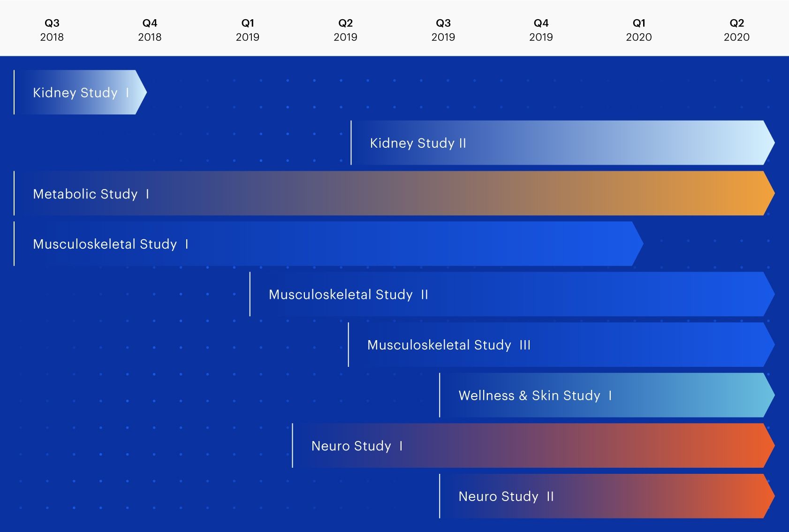Select the Q4 2018 column header

[150, 30]
